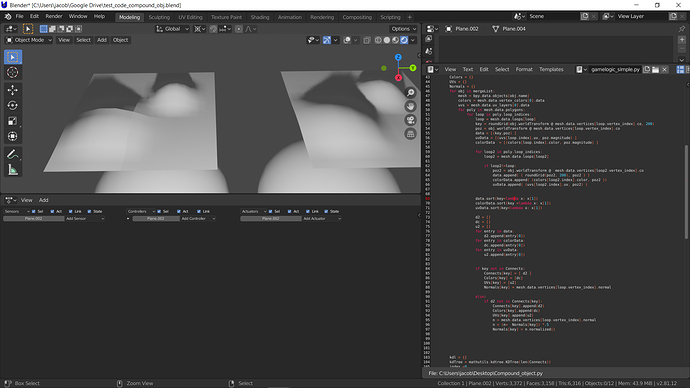Open the output properties tab icon

point(429,39)
